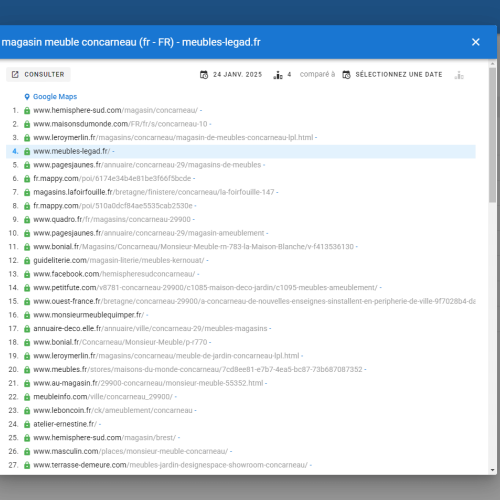Screen dimensions: 500x500
Task: Open the atelier-ernestine.fr result link
Action: (65, 424)
